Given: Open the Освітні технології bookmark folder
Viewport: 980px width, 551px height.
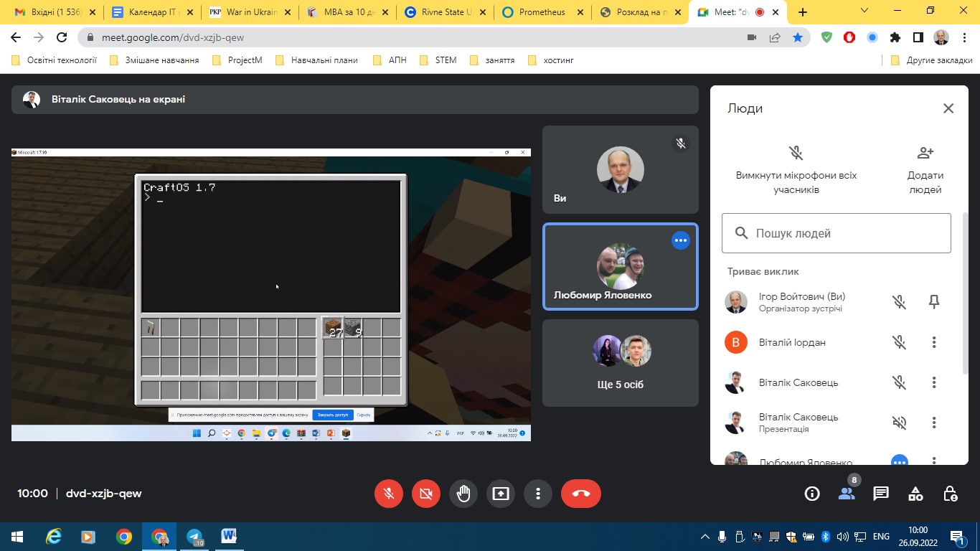Looking at the screenshot, I should pos(54,60).
